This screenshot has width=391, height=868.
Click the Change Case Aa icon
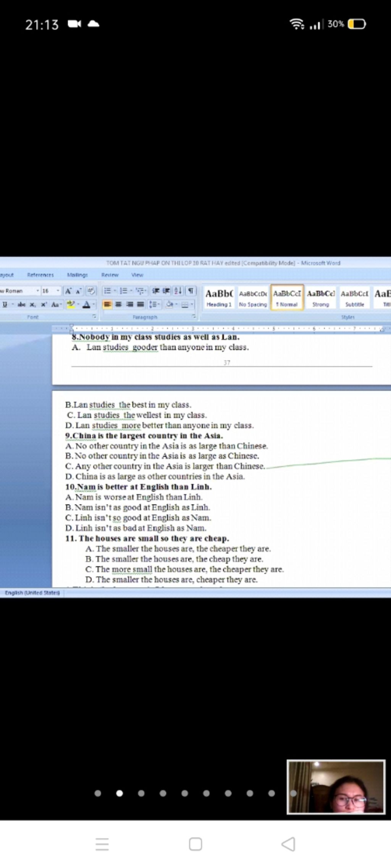pyautogui.click(x=56, y=304)
